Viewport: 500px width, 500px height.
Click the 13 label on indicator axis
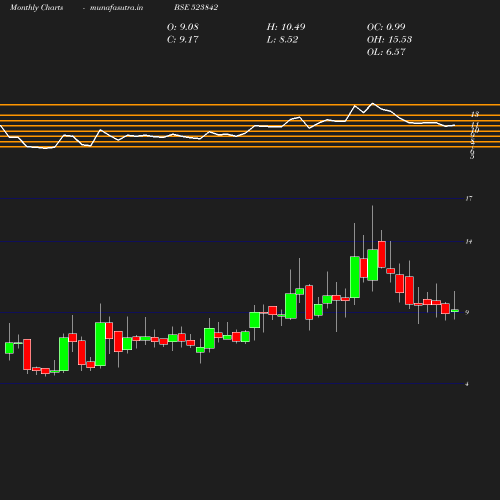[x=475, y=114]
